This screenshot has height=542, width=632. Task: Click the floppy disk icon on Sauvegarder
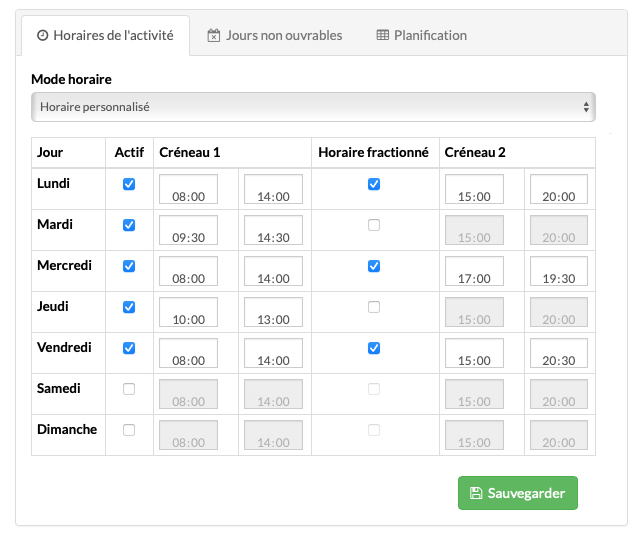click(x=476, y=493)
